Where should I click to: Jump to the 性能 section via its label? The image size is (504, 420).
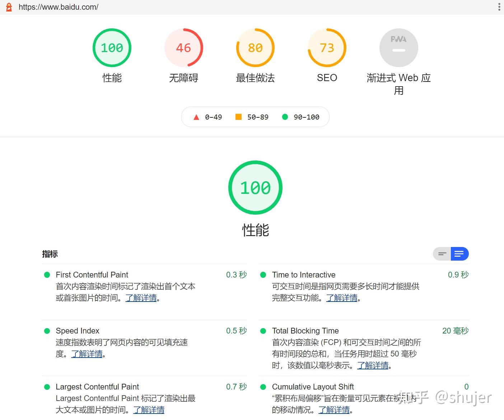[112, 78]
